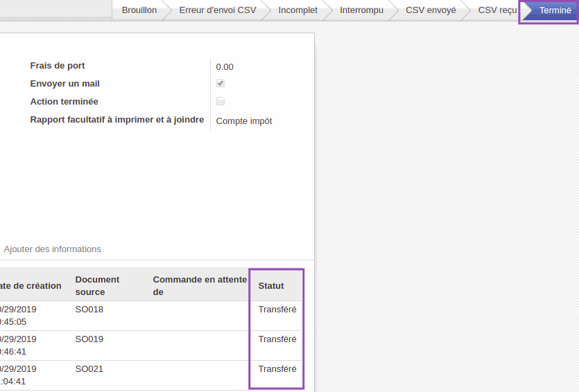The image size is (579, 392).
Task: Click the Transféré status of SO021
Action: click(x=277, y=369)
